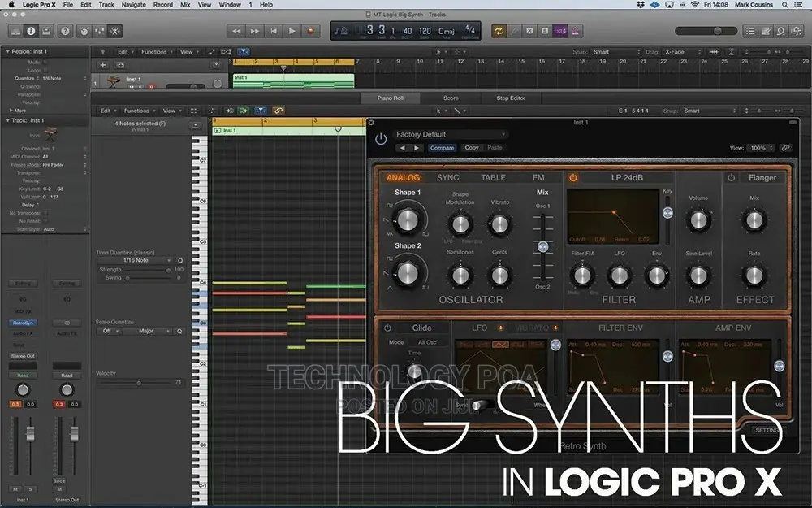This screenshot has height=508, width=812.
Task: Click the RetroSyn instrument slot
Action: tap(23, 323)
